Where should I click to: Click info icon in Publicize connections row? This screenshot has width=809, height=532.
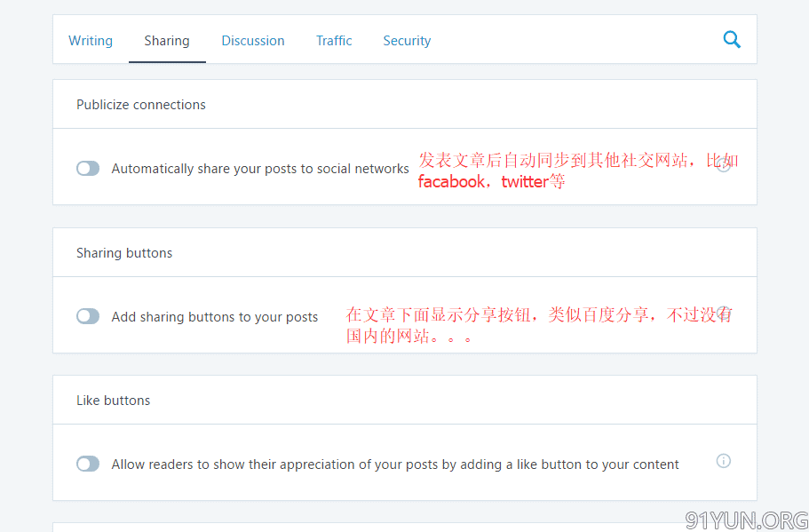(x=723, y=165)
